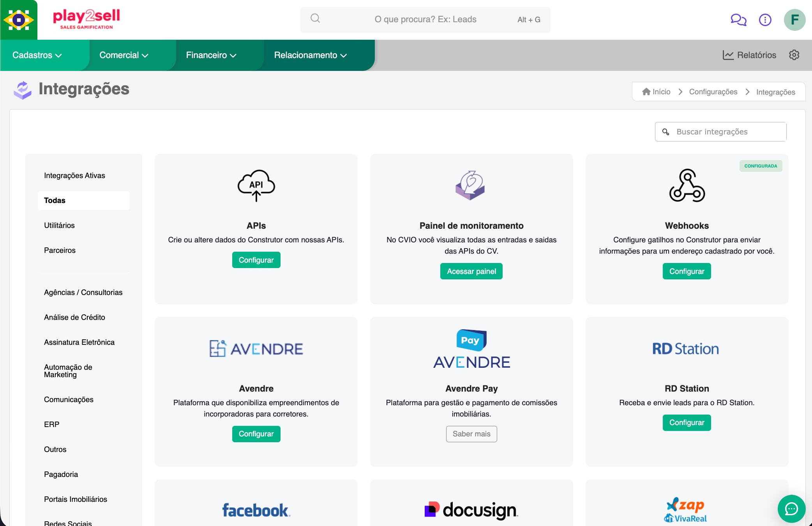This screenshot has width=812, height=526.
Task: Open the circular more-options icon
Action: (x=765, y=19)
